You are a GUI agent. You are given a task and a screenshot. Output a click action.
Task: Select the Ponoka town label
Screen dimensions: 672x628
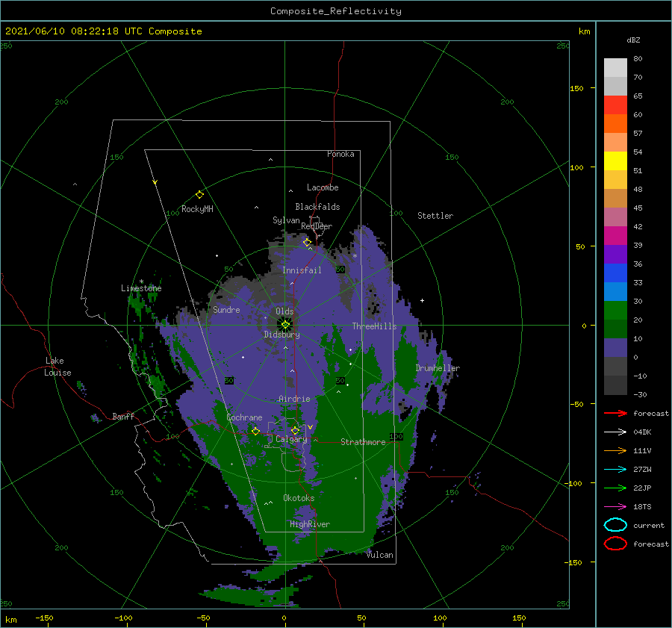340,154
